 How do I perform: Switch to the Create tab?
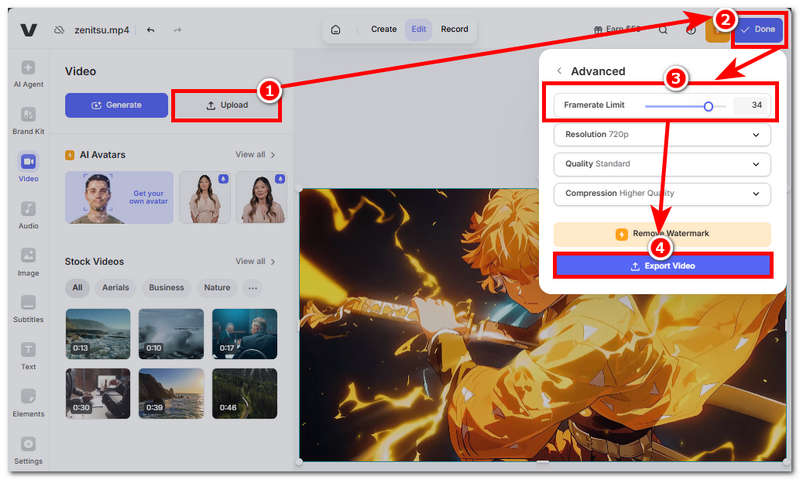[384, 29]
